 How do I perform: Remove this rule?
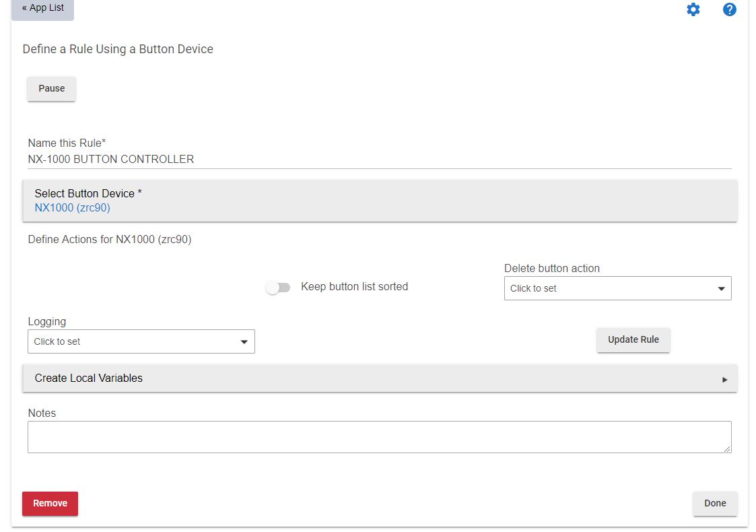point(50,503)
